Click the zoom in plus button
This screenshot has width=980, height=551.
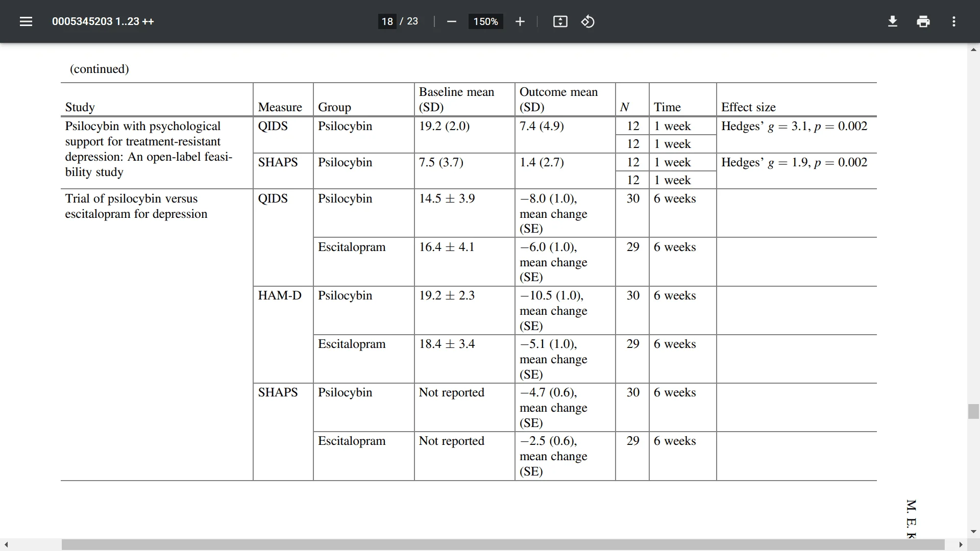520,21
